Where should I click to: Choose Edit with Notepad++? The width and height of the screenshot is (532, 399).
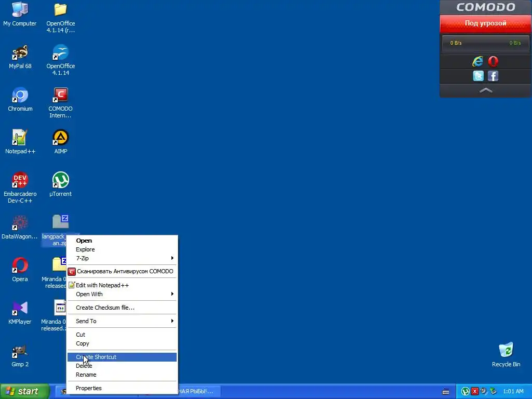(122, 285)
